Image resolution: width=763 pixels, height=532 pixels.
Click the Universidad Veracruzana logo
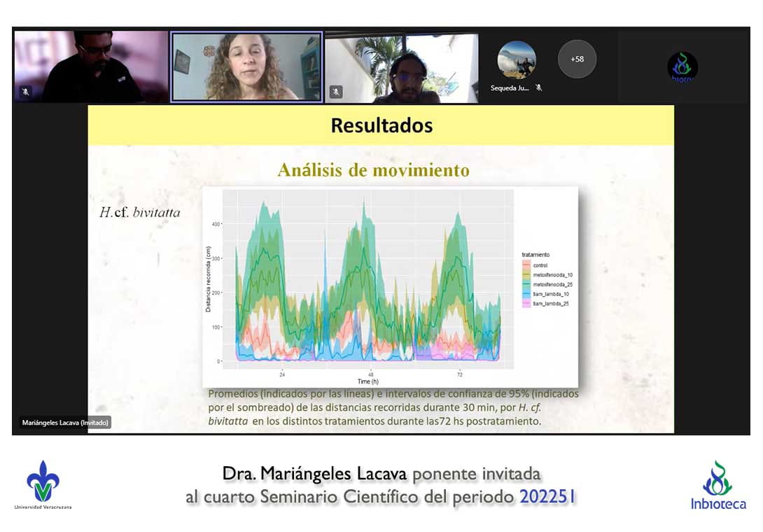tap(43, 484)
